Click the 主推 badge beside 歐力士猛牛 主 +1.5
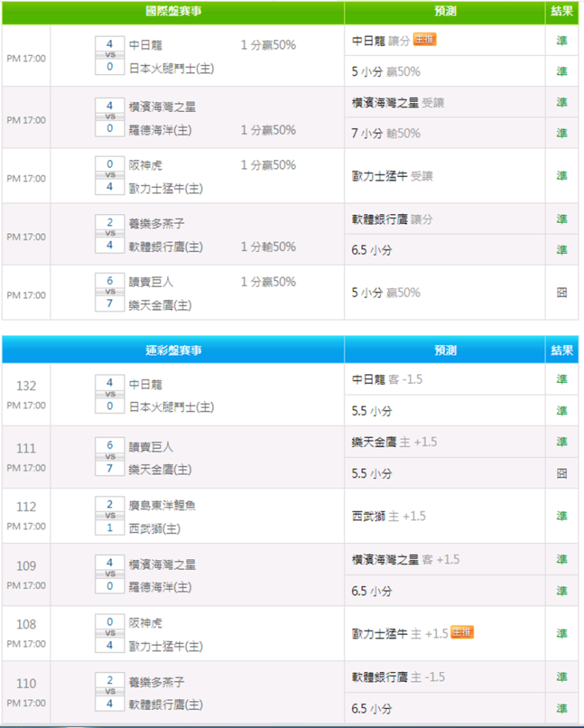The image size is (584, 728). (462, 633)
